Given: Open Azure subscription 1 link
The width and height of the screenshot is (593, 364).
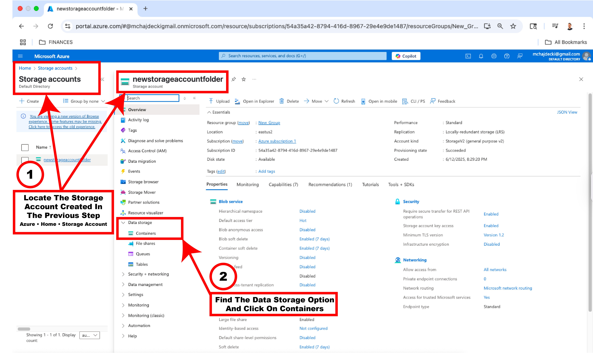Looking at the screenshot, I should pos(277,141).
